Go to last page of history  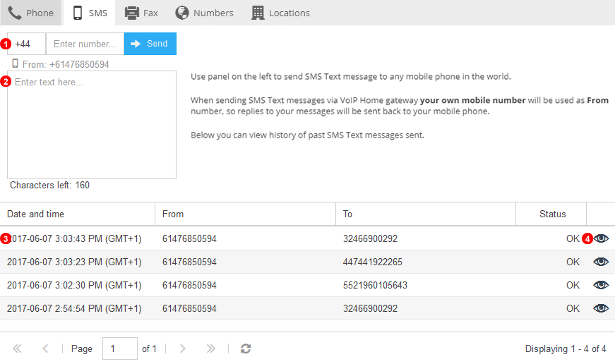click(x=210, y=348)
